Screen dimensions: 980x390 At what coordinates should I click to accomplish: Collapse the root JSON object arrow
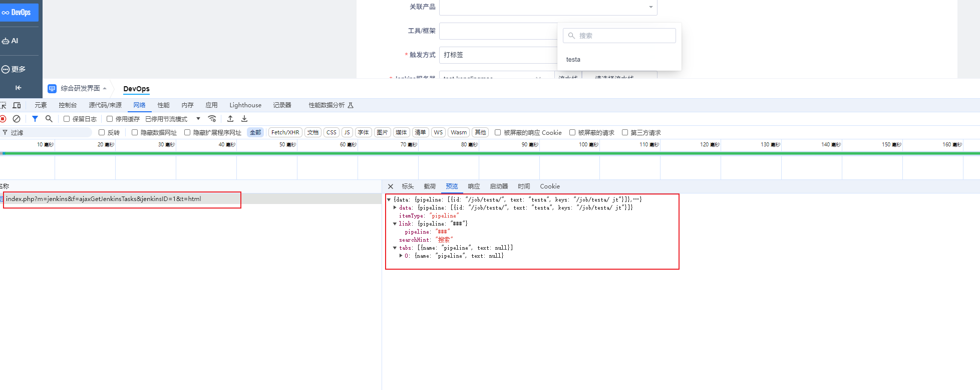click(389, 200)
